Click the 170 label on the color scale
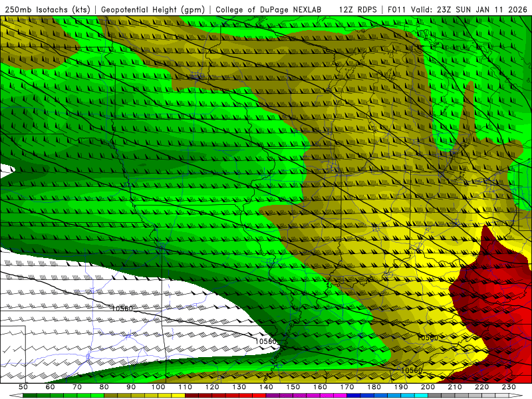Viewport: 532px width, 399px height. [347, 387]
